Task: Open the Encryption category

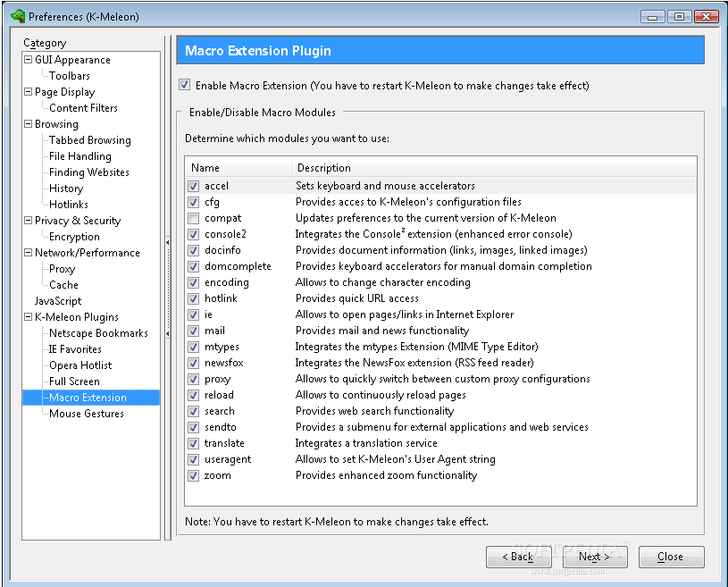Action: [x=74, y=237]
